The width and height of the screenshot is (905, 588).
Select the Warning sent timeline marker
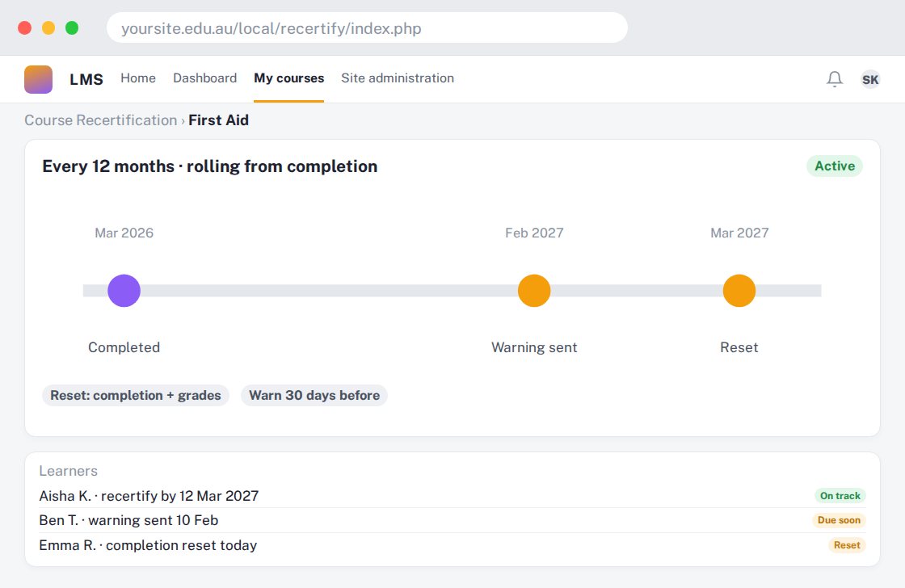tap(534, 290)
